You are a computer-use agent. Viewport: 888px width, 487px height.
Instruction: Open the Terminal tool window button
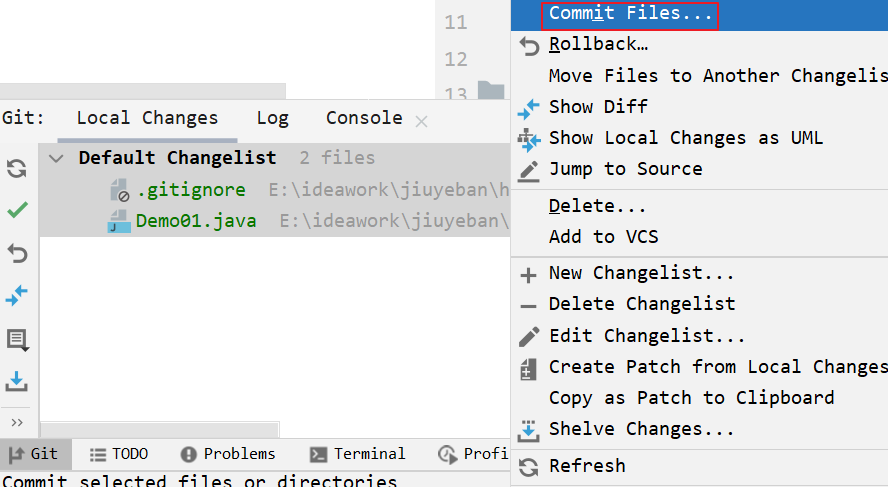click(358, 454)
